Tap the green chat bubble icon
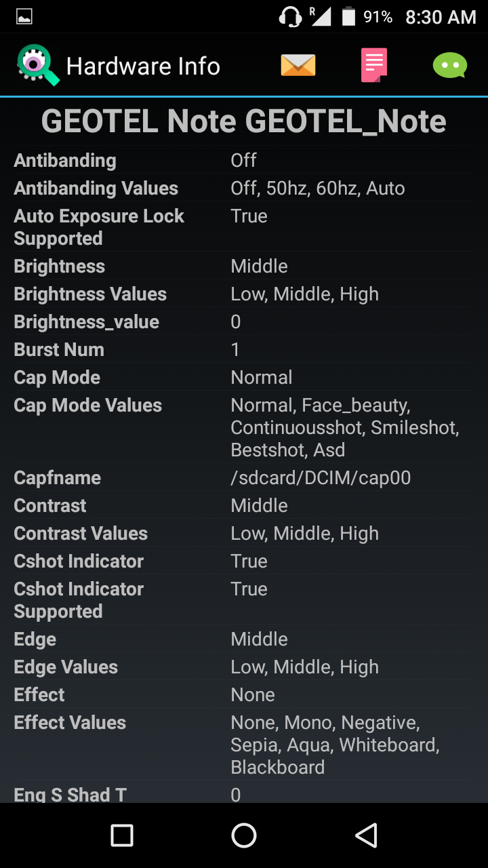Image resolution: width=488 pixels, height=868 pixels. coord(450,66)
